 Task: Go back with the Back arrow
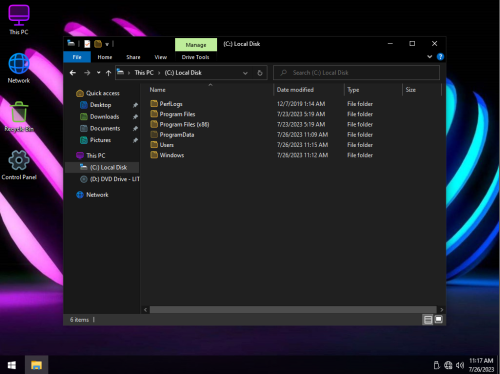[73, 73]
